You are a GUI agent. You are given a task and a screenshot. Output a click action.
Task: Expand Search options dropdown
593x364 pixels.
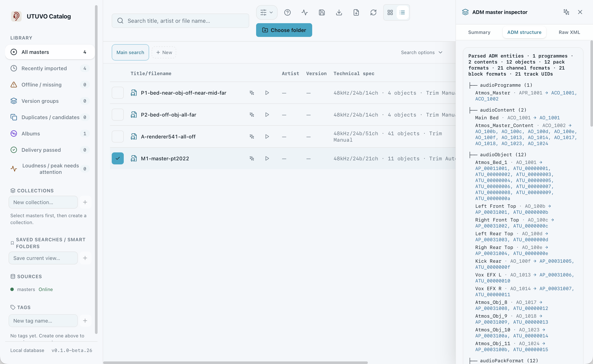(421, 52)
